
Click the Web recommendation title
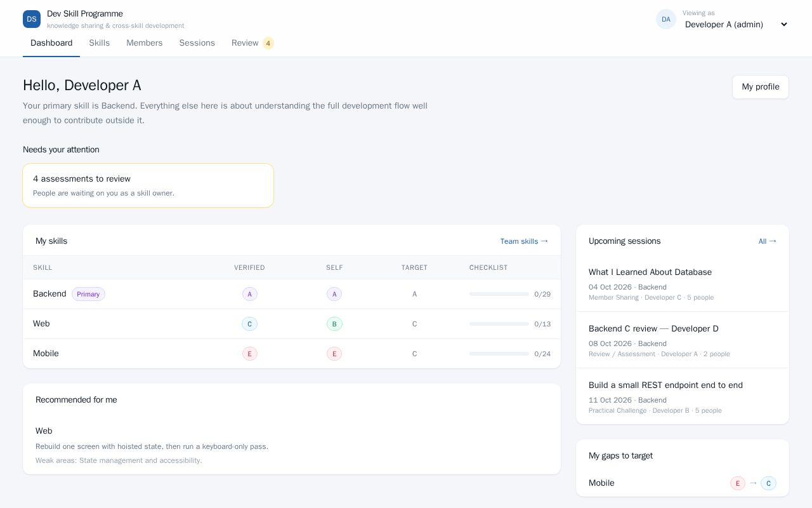(44, 431)
